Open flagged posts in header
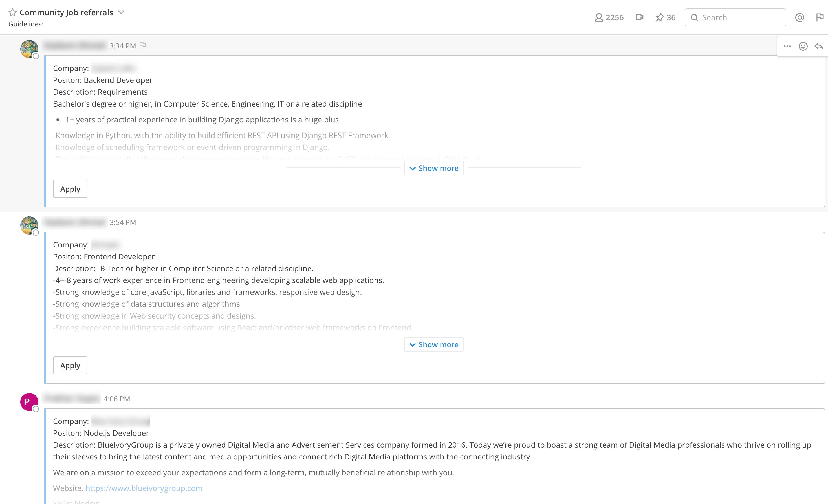Viewport: 828px width, 504px height. click(820, 17)
